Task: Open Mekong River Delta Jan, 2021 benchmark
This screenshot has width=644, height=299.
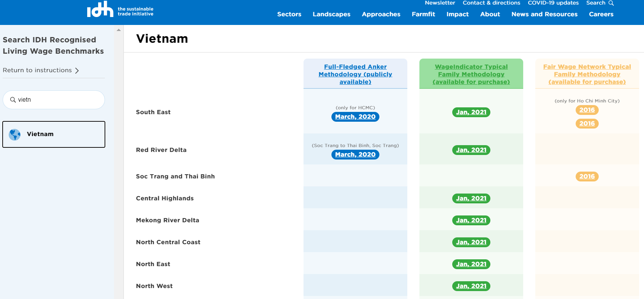Action: tap(471, 220)
